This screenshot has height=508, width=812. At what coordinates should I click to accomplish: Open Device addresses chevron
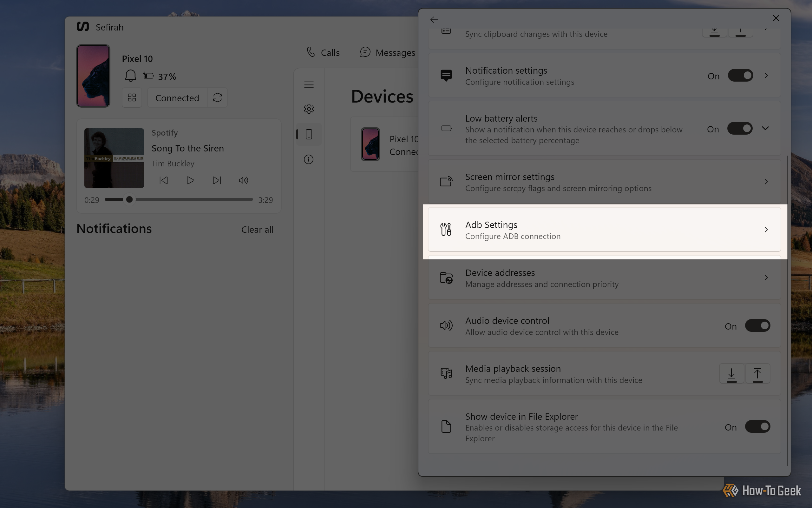tap(766, 278)
